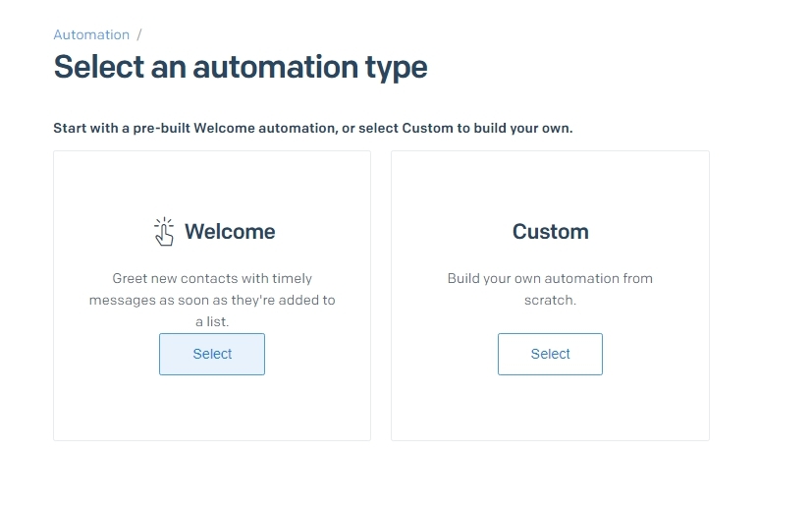
Task: Click the slash separator after Automation
Action: click(139, 34)
